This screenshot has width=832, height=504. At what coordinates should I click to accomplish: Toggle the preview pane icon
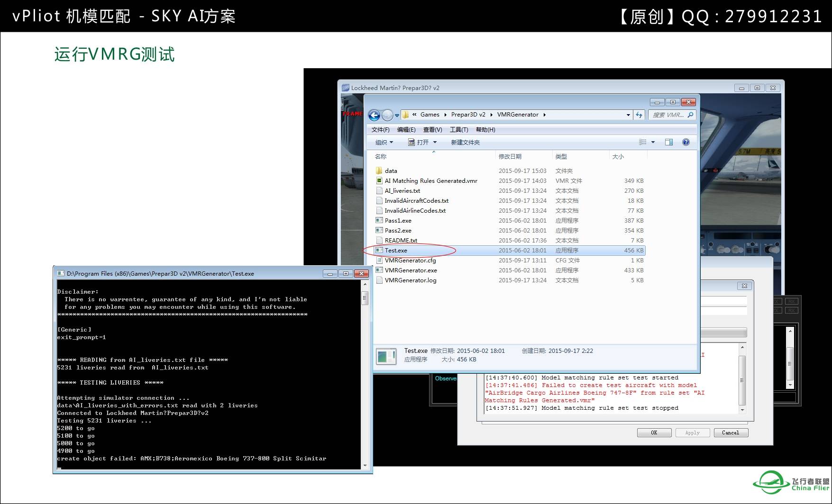[669, 142]
